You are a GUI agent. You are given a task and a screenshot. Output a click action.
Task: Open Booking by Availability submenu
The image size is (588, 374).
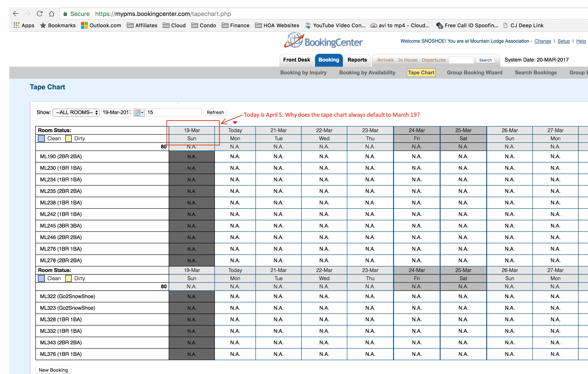[367, 73]
